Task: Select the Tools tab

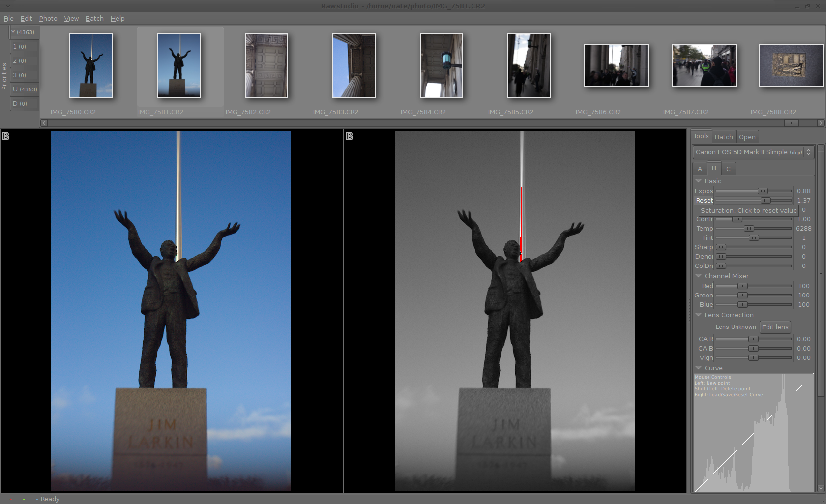Action: click(x=701, y=136)
